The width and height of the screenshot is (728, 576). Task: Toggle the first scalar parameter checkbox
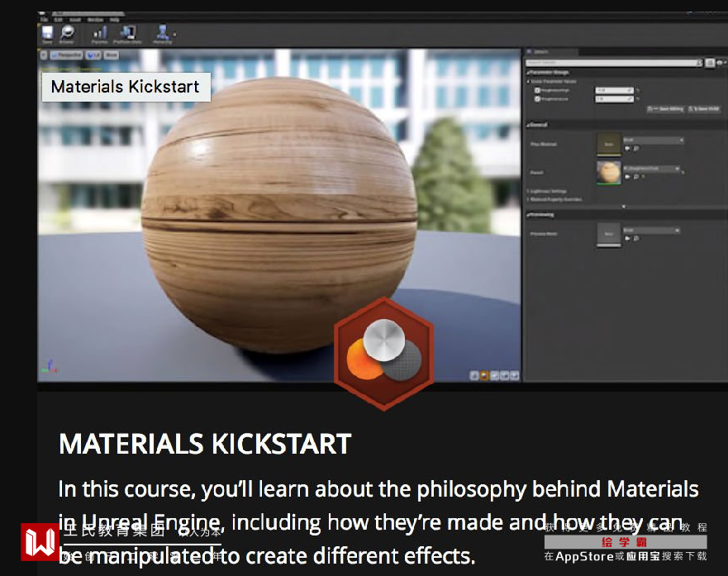538,90
